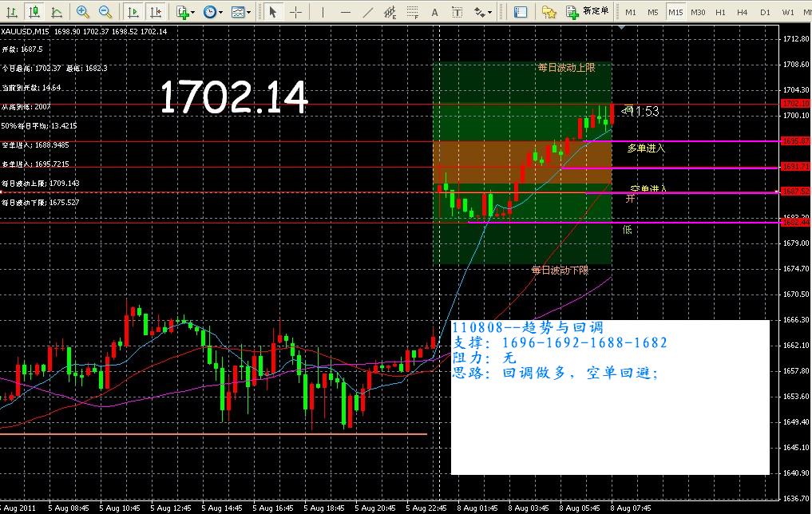Select the trendline drawing tool
Image resolution: width=812 pixels, height=514 pixels.
[x=367, y=12]
